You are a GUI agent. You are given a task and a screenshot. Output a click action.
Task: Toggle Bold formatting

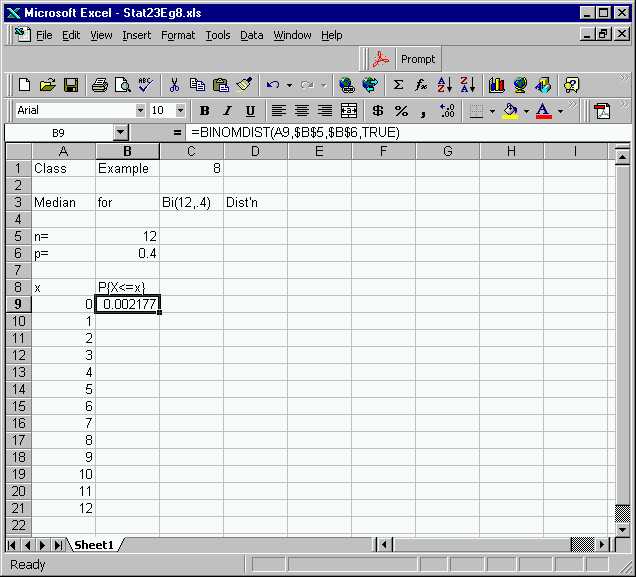point(205,111)
